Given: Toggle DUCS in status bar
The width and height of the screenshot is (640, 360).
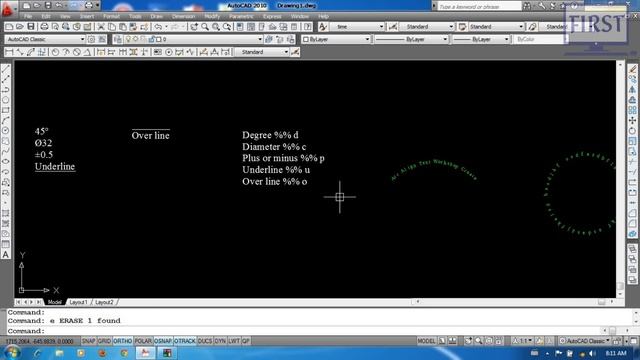Looking at the screenshot, I should click(x=205, y=341).
